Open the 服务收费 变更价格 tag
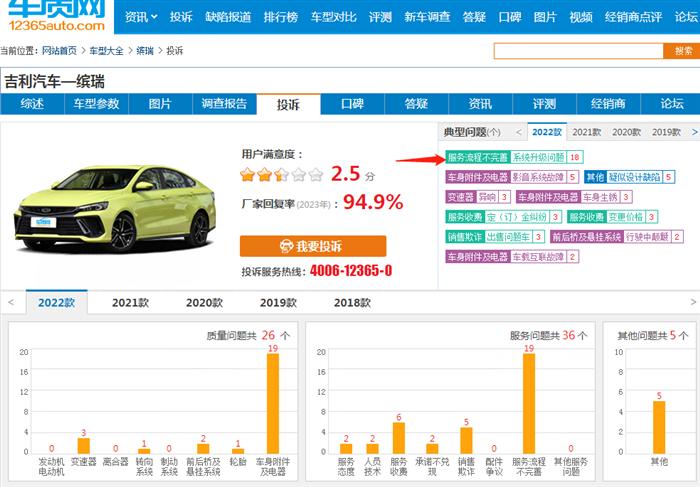This screenshot has width=700, height=487. pyautogui.click(x=612, y=217)
